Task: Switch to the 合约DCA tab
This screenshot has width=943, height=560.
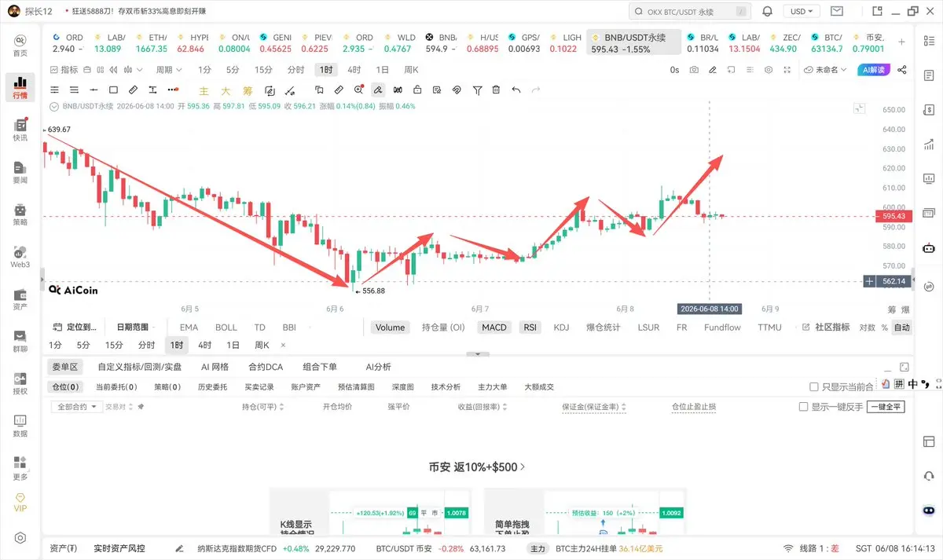Action: click(265, 367)
